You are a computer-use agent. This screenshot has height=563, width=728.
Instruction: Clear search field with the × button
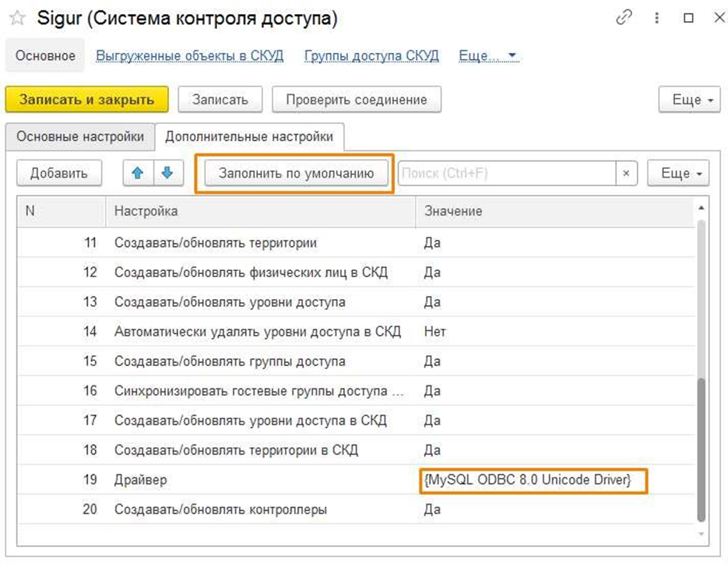coord(626,174)
